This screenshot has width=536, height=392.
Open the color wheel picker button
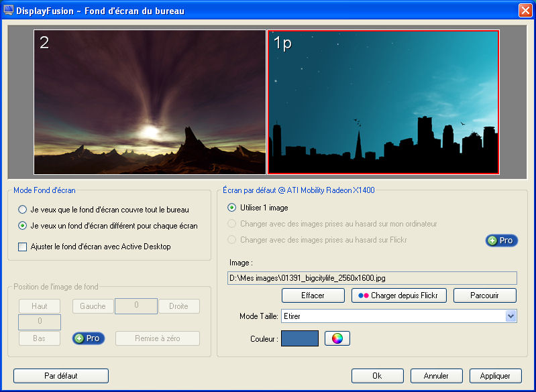click(337, 338)
